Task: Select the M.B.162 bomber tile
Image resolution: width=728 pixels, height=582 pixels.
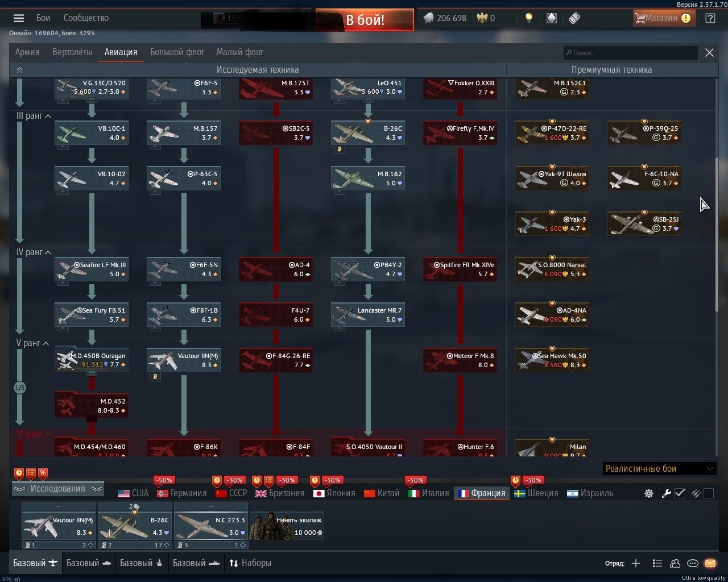Action: [368, 178]
